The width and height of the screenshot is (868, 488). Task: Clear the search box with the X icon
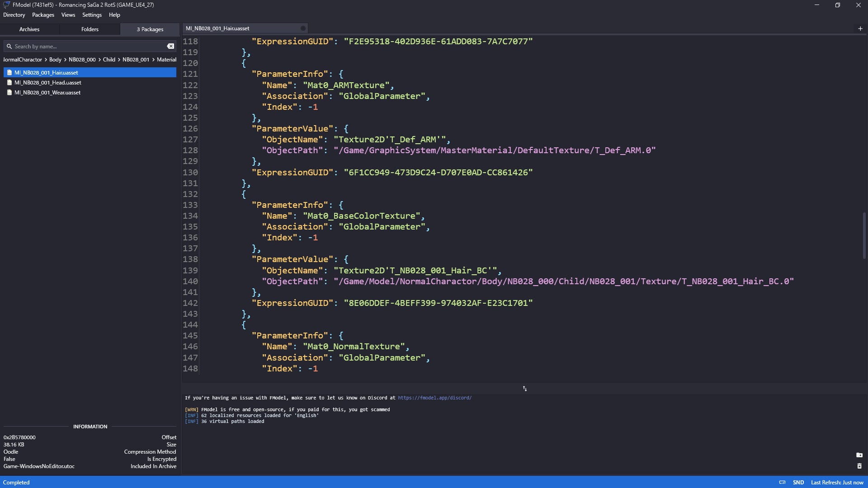(170, 46)
